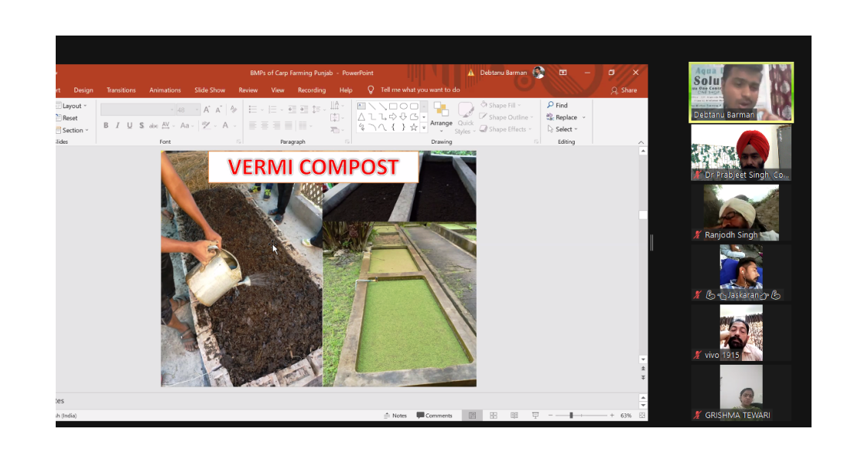This screenshot has width=868, height=449.
Task: Select the Isosceles Triangle shape
Action: point(361,117)
